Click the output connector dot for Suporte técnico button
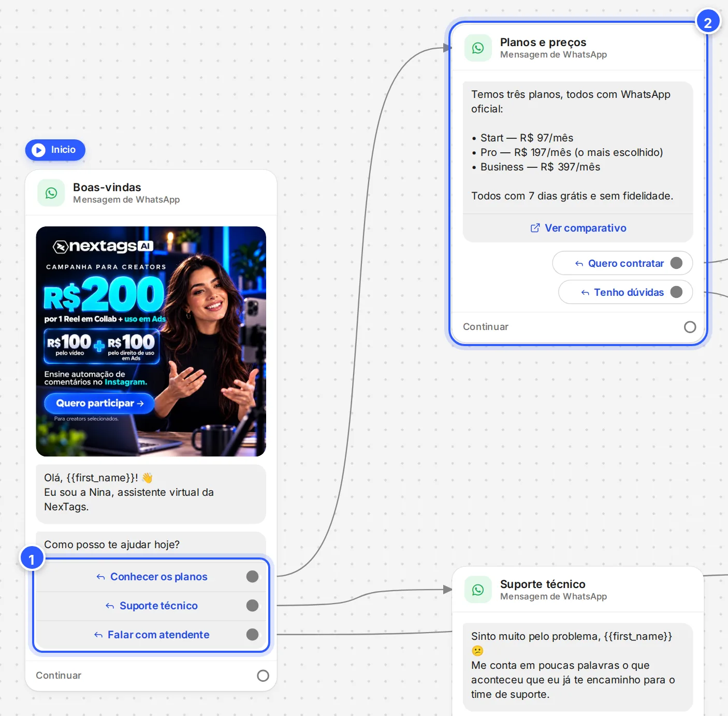 pyautogui.click(x=252, y=606)
